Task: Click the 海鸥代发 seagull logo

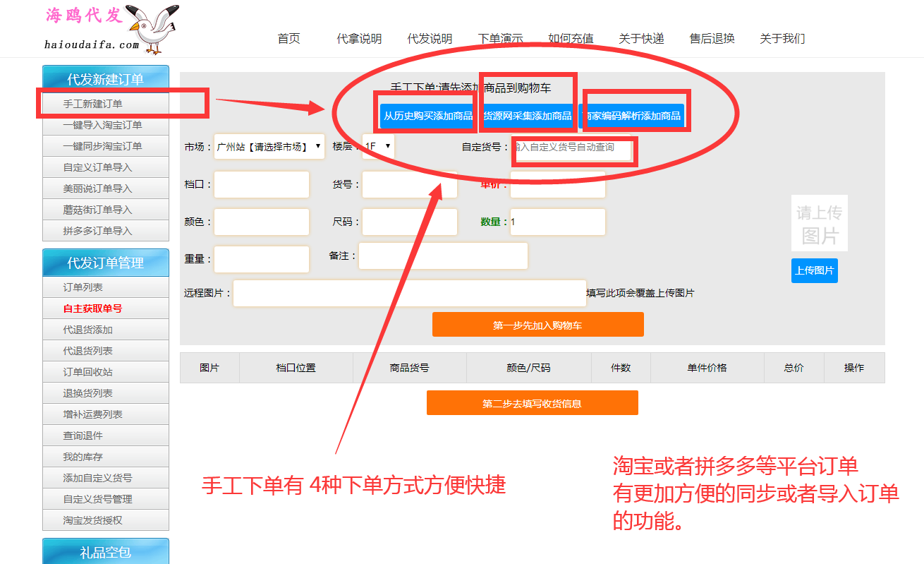Action: tap(111, 29)
